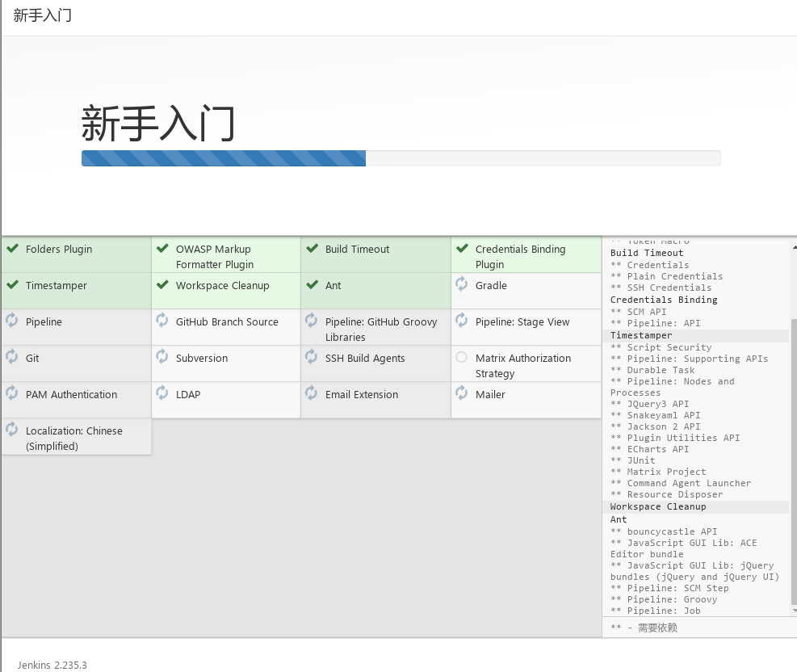Click the sync icon beside SSH Build Agents
The height and width of the screenshot is (672, 797).
click(x=312, y=357)
